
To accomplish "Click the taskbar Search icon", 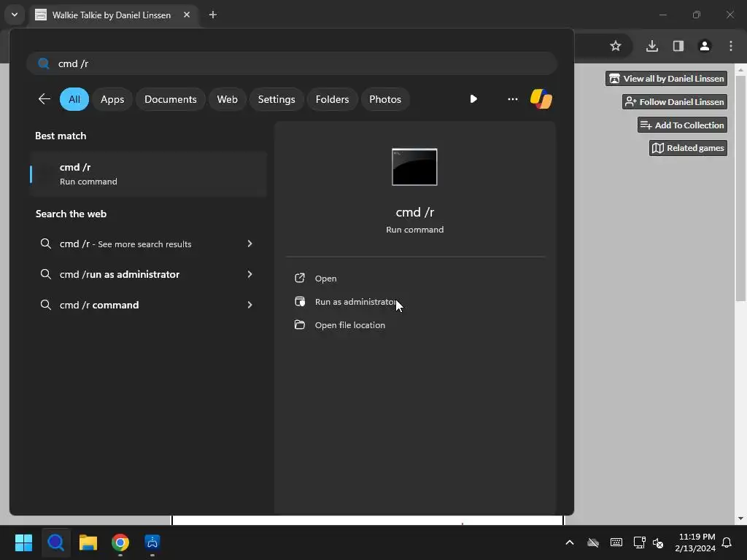I will coord(55,542).
